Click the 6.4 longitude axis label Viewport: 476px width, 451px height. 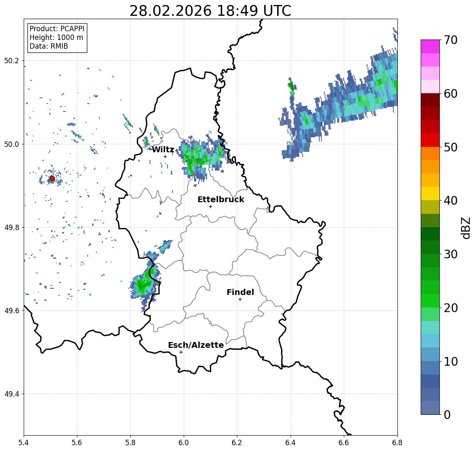[291, 443]
